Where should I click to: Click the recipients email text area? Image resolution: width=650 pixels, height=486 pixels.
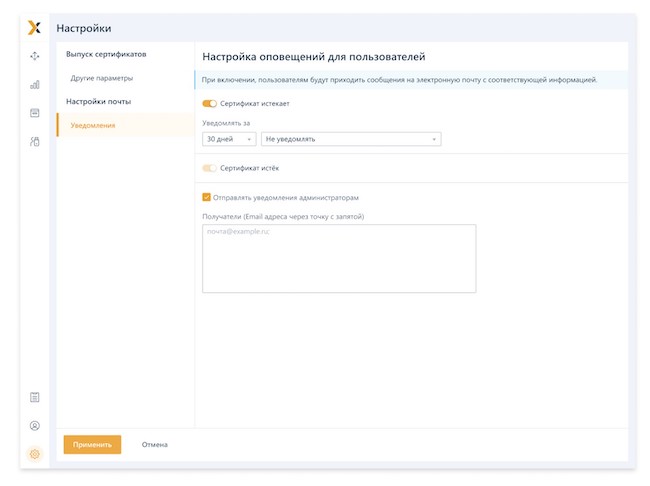point(338,258)
